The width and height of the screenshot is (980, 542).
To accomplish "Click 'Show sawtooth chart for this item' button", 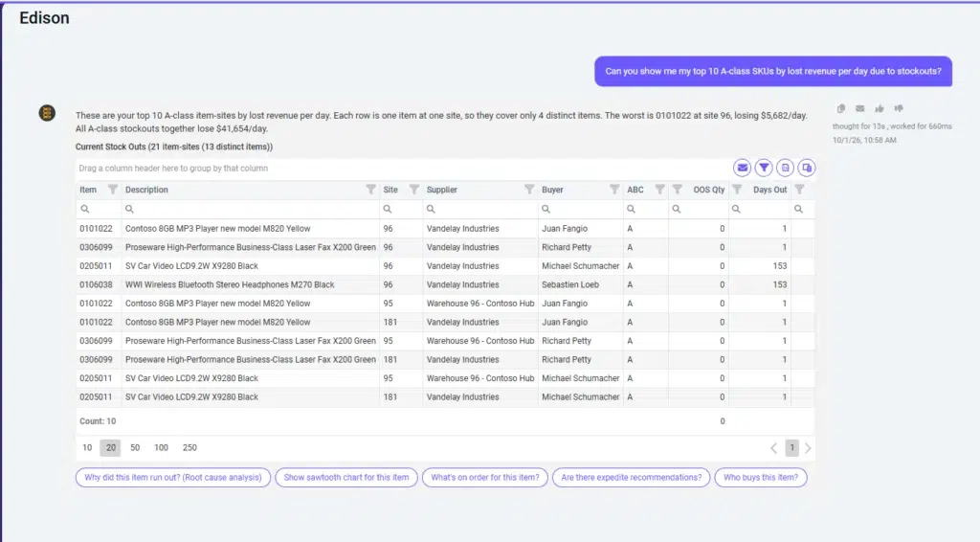I will (x=346, y=478).
